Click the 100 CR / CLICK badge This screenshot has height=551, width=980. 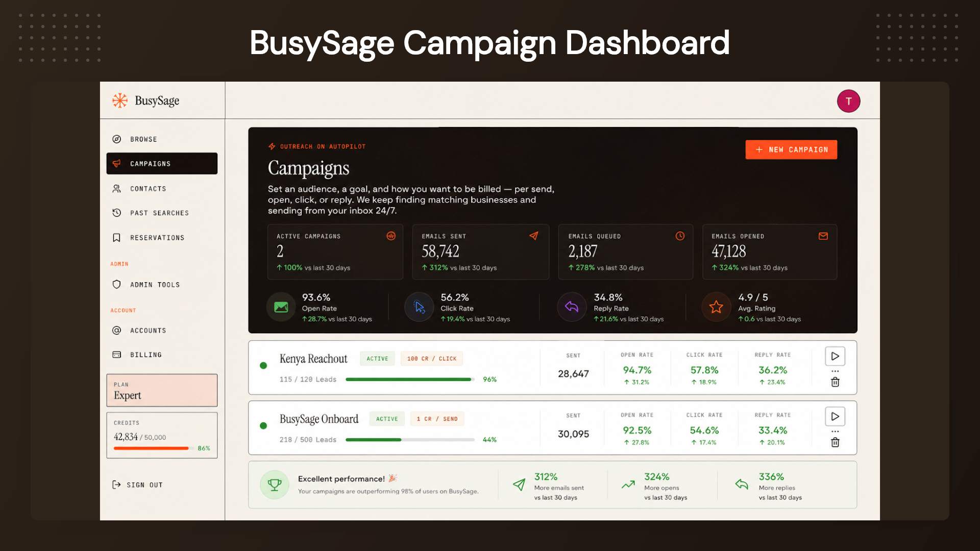432,359
